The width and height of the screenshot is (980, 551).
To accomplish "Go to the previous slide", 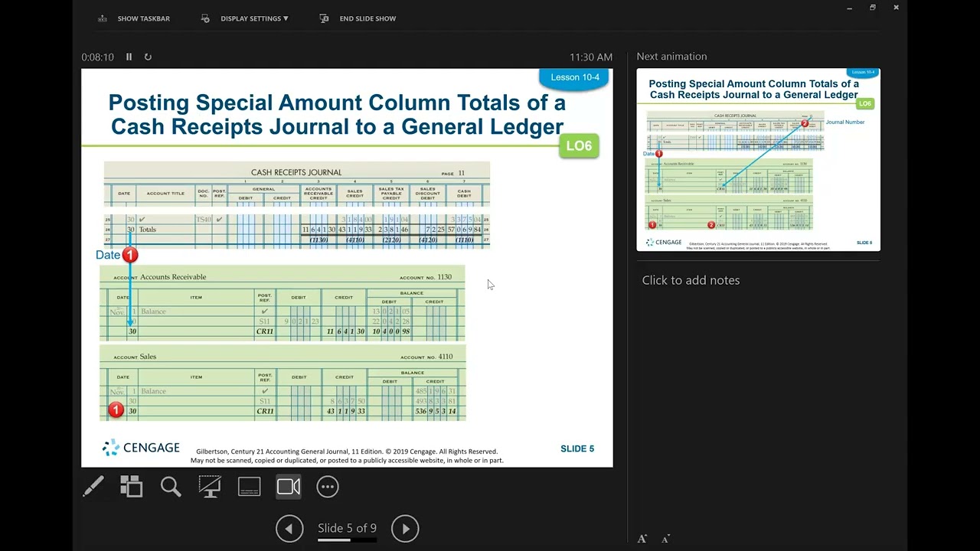I will (289, 528).
